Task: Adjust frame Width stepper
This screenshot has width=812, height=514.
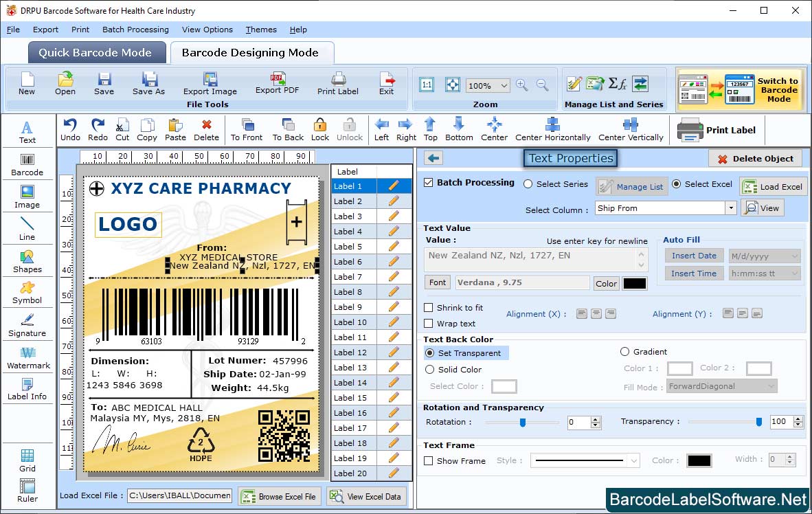Action: (x=790, y=459)
